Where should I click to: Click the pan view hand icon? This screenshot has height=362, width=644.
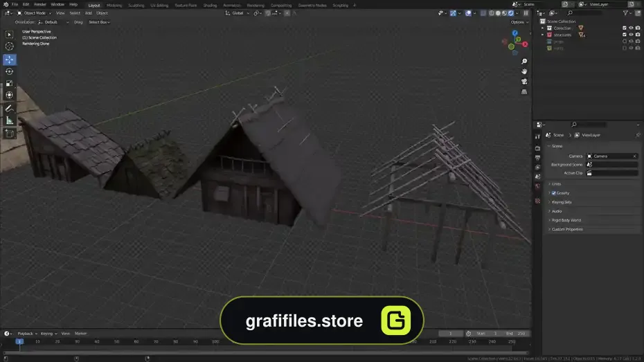pyautogui.click(x=524, y=71)
